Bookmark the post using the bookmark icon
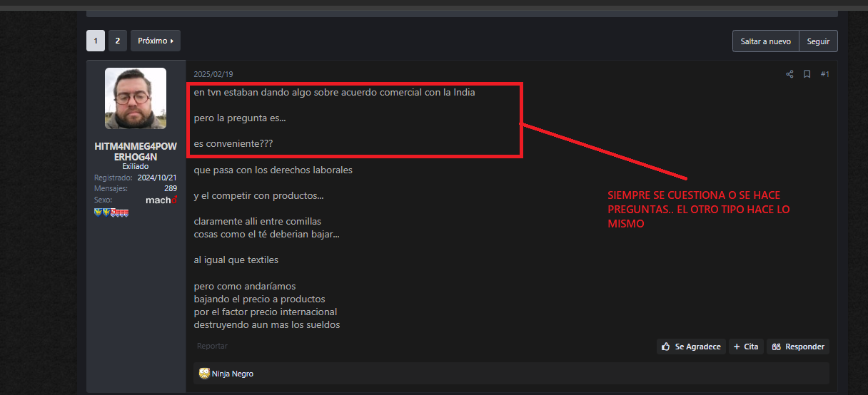This screenshot has width=868, height=395. tap(807, 74)
